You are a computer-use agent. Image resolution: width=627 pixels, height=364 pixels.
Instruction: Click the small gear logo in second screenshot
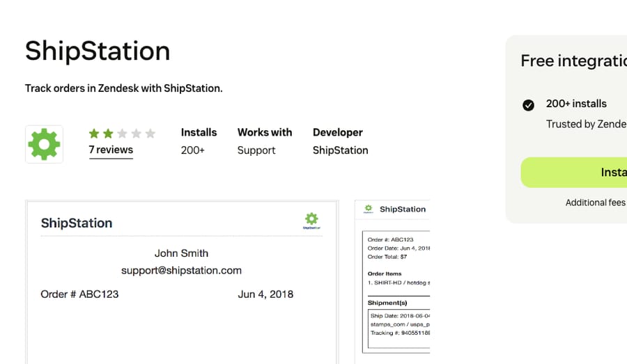pyautogui.click(x=369, y=209)
